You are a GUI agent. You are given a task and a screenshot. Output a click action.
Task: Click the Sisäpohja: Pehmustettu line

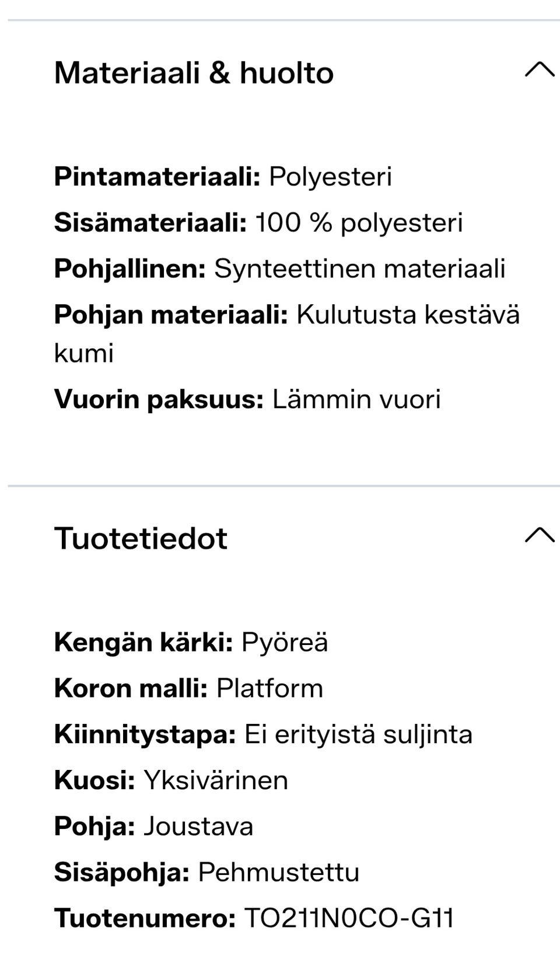(207, 872)
